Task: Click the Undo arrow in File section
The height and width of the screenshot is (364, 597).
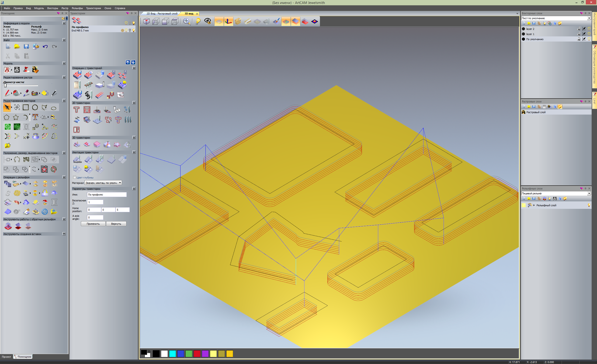Action: 45,46
